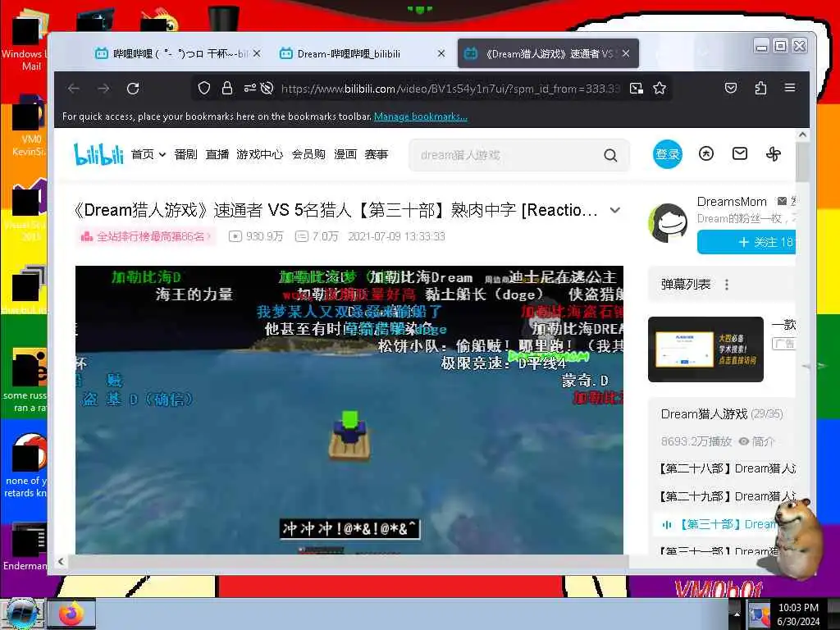Save page to Pocket
Image resolution: width=840 pixels, height=630 pixels.
coord(731,89)
